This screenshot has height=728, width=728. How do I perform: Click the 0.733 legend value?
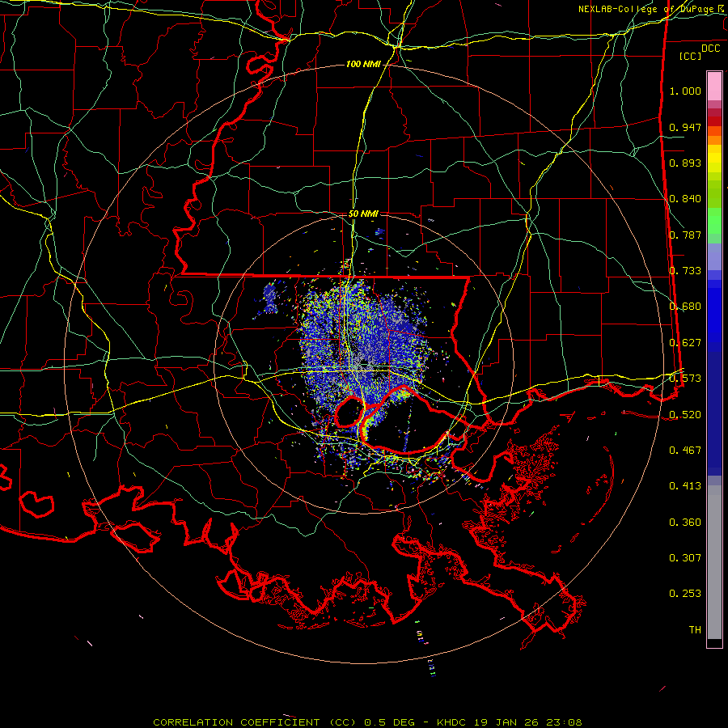tap(685, 271)
